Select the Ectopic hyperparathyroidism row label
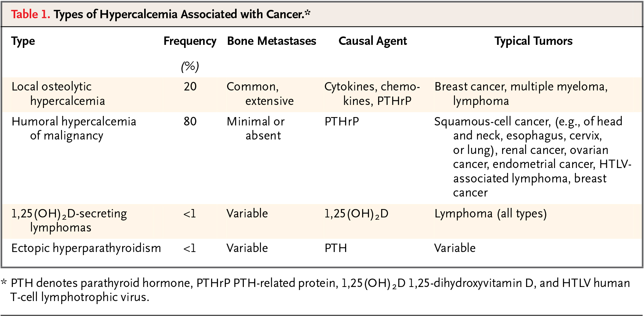This screenshot has height=317, width=644. click(x=86, y=248)
